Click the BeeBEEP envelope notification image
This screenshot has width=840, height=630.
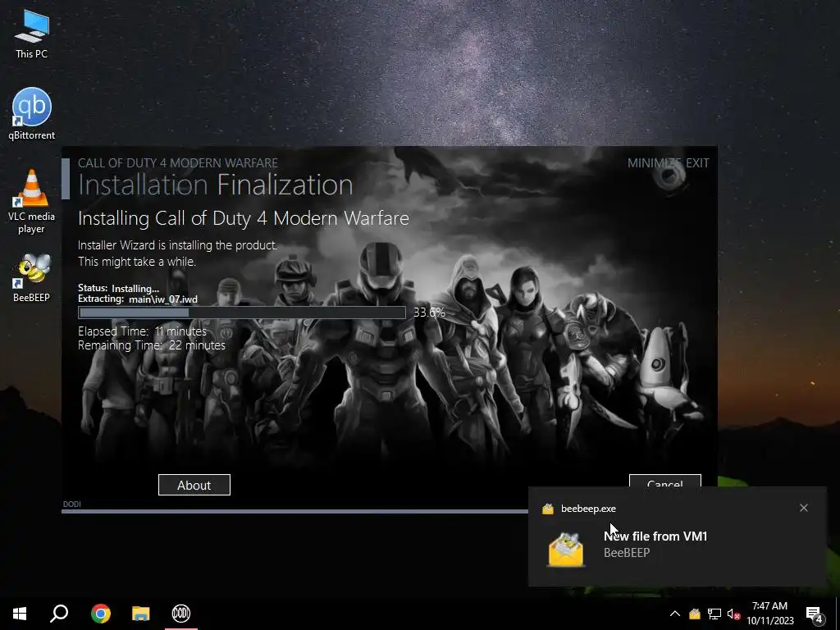pos(566,549)
